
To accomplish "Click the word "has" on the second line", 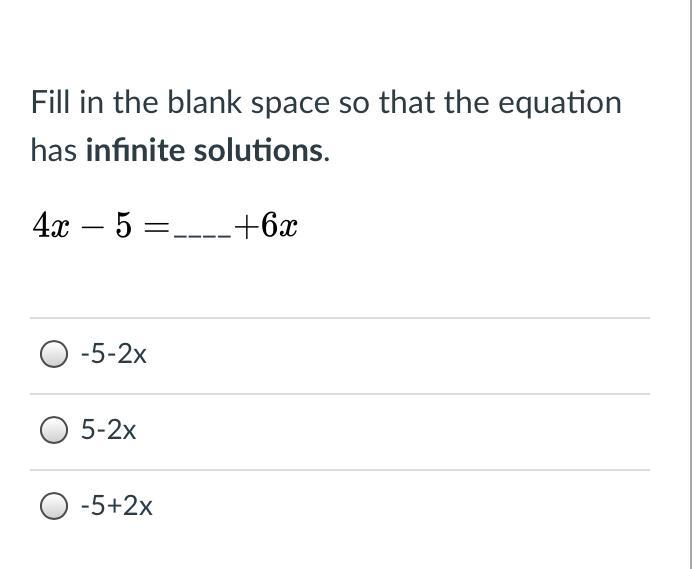I will (54, 150).
